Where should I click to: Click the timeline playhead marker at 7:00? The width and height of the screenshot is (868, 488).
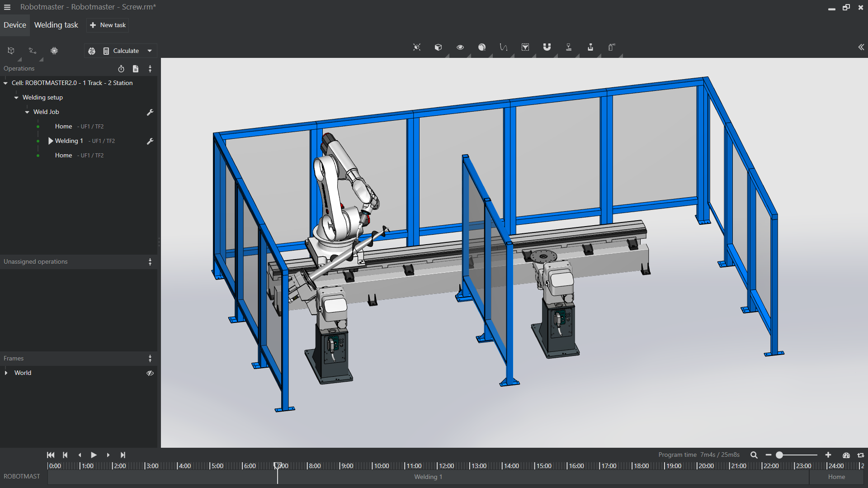click(x=277, y=465)
